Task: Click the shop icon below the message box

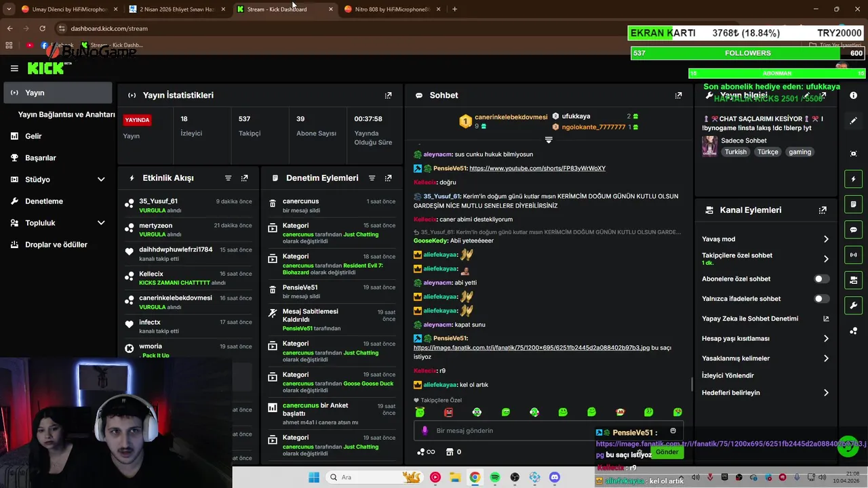Action: pyautogui.click(x=449, y=452)
